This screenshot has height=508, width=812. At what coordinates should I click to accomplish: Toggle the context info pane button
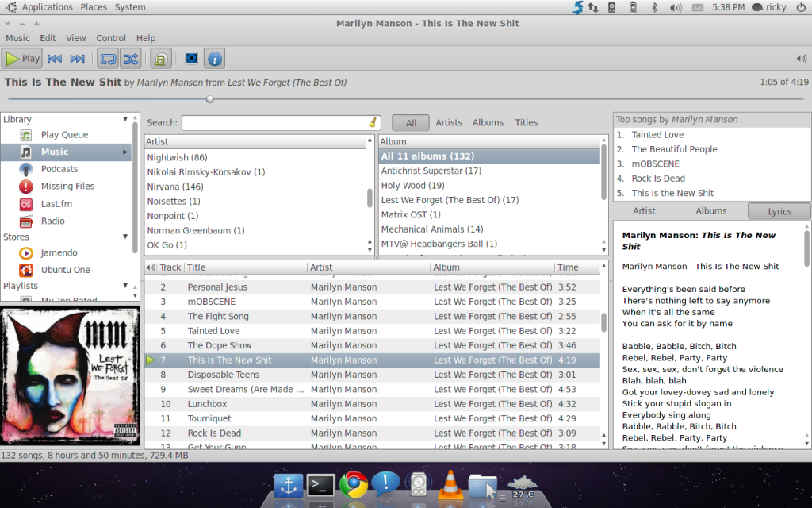(214, 58)
